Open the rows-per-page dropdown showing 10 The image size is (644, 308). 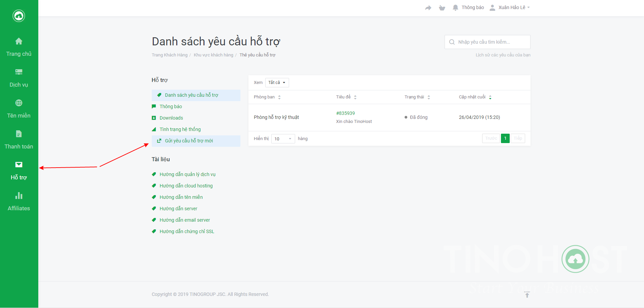[283, 139]
